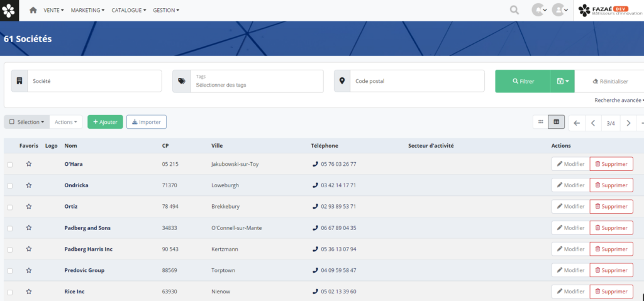Click the Code postal input field
The height and width of the screenshot is (301, 644).
pyautogui.click(x=415, y=81)
